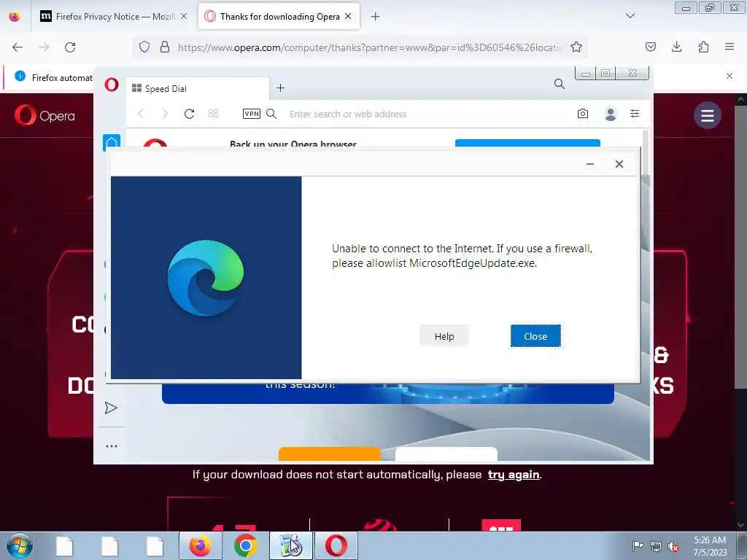Click the muted volume tray icon

click(x=673, y=546)
